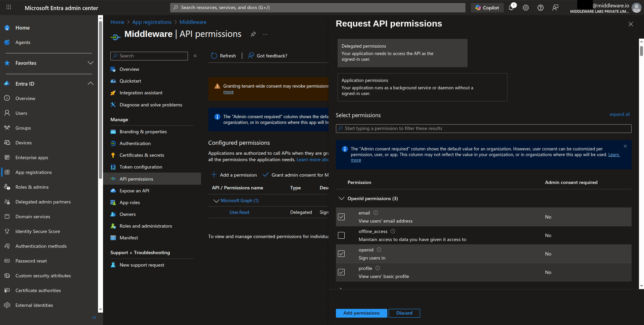The height and width of the screenshot is (325, 644).
Task: Click the permission filter search box
Action: tap(483, 128)
